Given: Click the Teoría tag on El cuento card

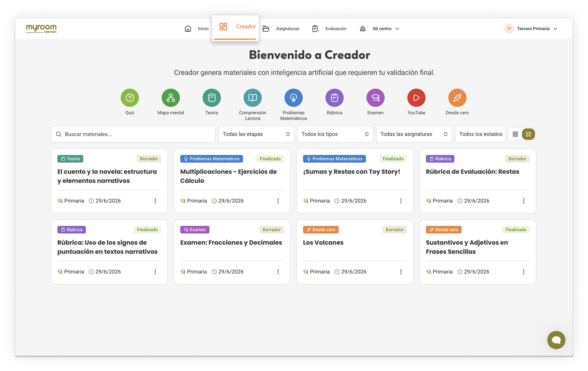Looking at the screenshot, I should 70,159.
